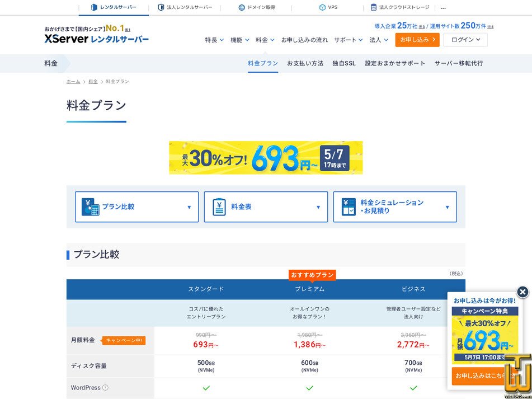Screen dimensions: 532x399
Task: Click the キャンペーン中! badge
Action: (x=124, y=340)
